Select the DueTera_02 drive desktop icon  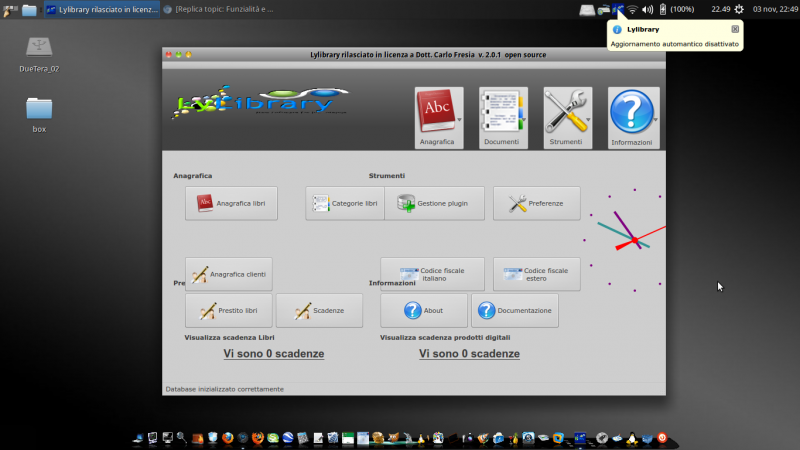pyautogui.click(x=39, y=55)
